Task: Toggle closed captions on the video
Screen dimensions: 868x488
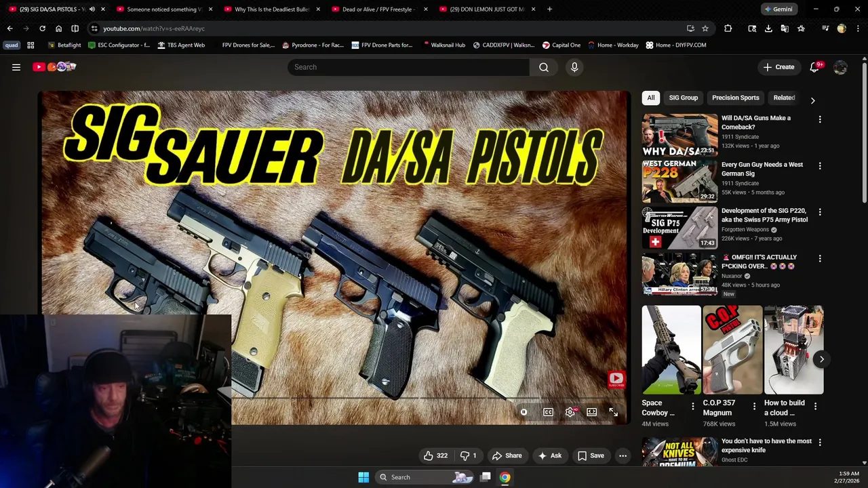Action: pyautogui.click(x=548, y=412)
